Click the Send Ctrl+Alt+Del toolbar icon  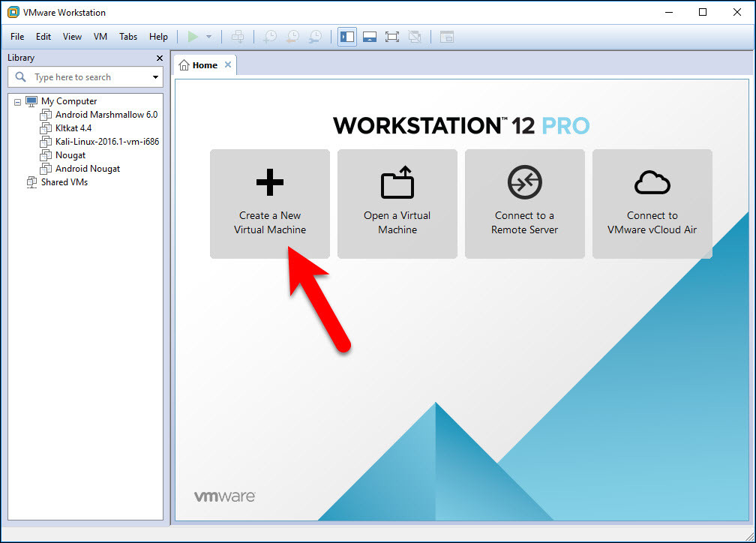(238, 37)
